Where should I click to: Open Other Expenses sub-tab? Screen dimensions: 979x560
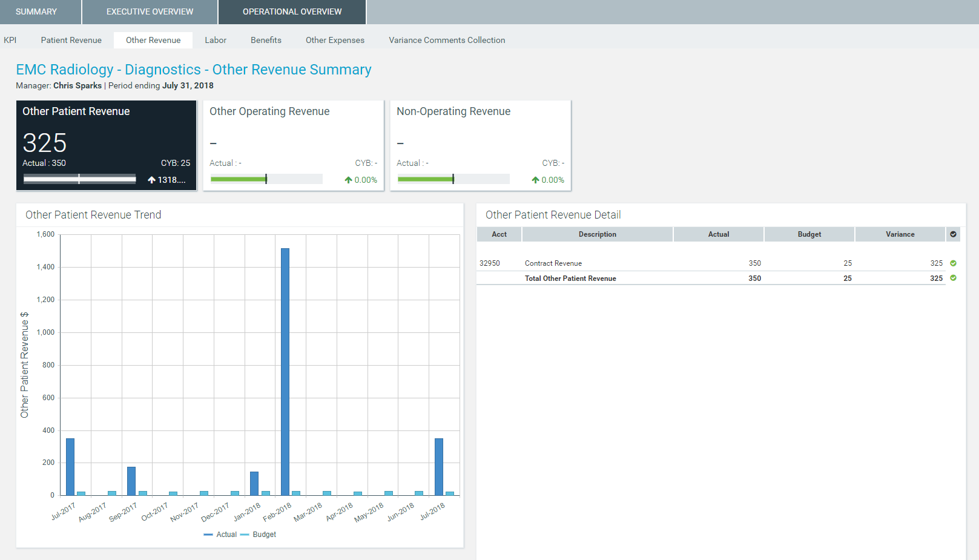(335, 40)
